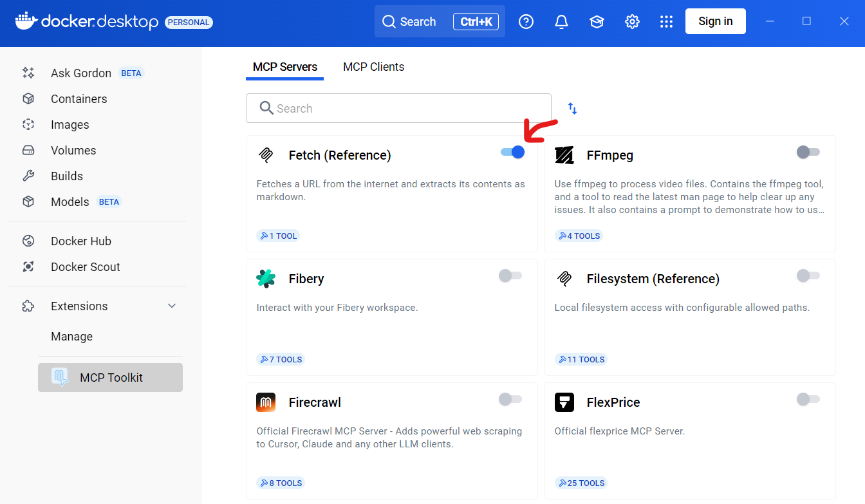The width and height of the screenshot is (865, 504).
Task: Open notifications bell icon
Action: click(562, 21)
